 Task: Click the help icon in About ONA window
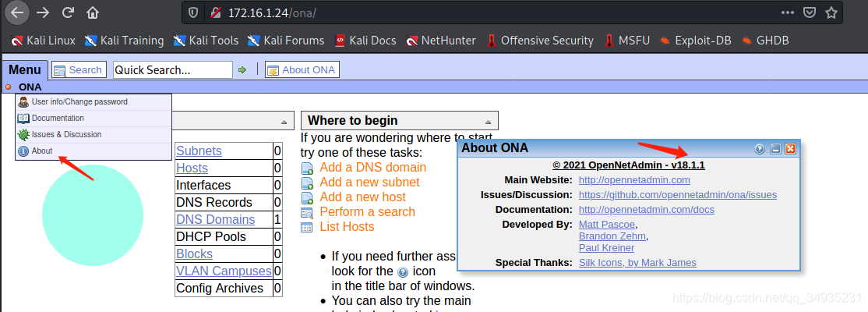[x=760, y=148]
